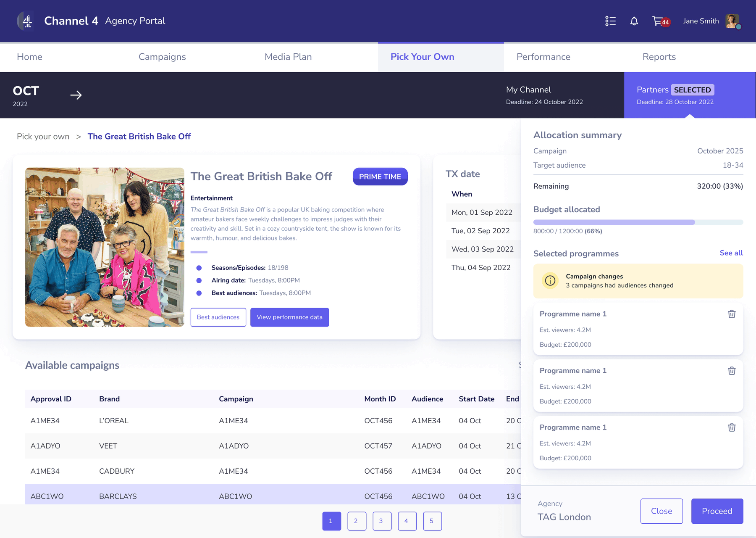The width and height of the screenshot is (756, 538).
Task: Click the OCT457 Month ID cell
Action: tap(378, 446)
